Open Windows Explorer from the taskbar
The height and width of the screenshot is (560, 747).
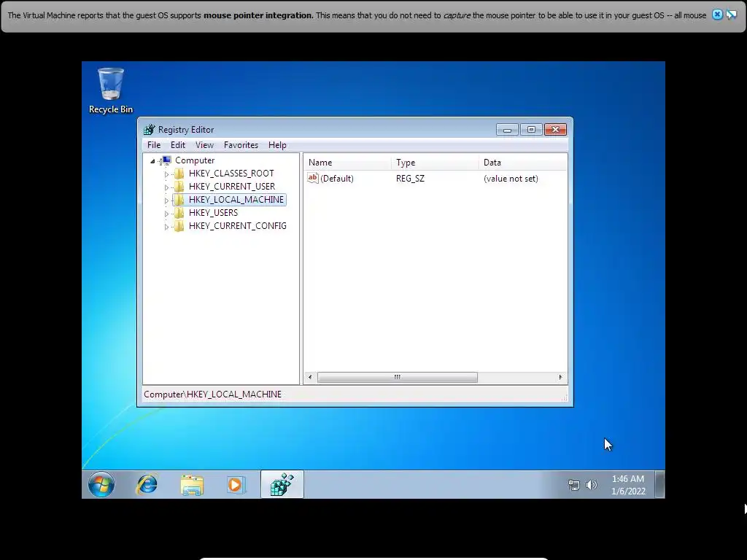192,485
